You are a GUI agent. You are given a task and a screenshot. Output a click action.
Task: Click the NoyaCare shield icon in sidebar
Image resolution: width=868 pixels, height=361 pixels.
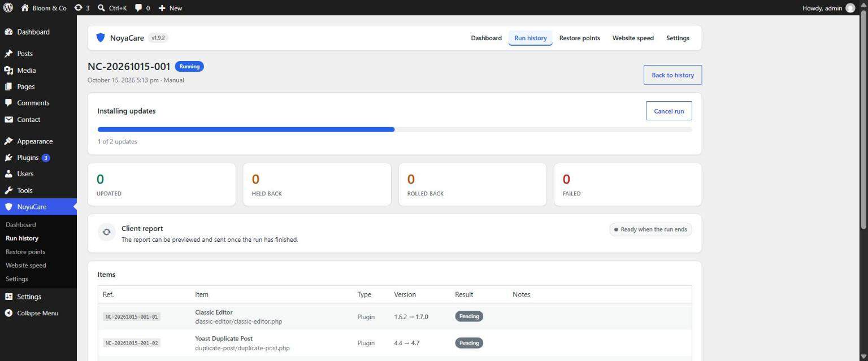(8, 207)
